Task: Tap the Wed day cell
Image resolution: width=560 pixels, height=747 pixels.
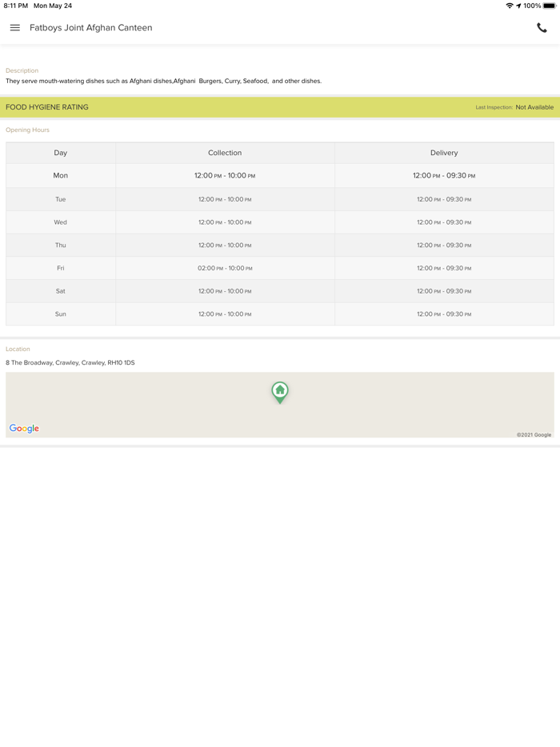Action: click(61, 222)
